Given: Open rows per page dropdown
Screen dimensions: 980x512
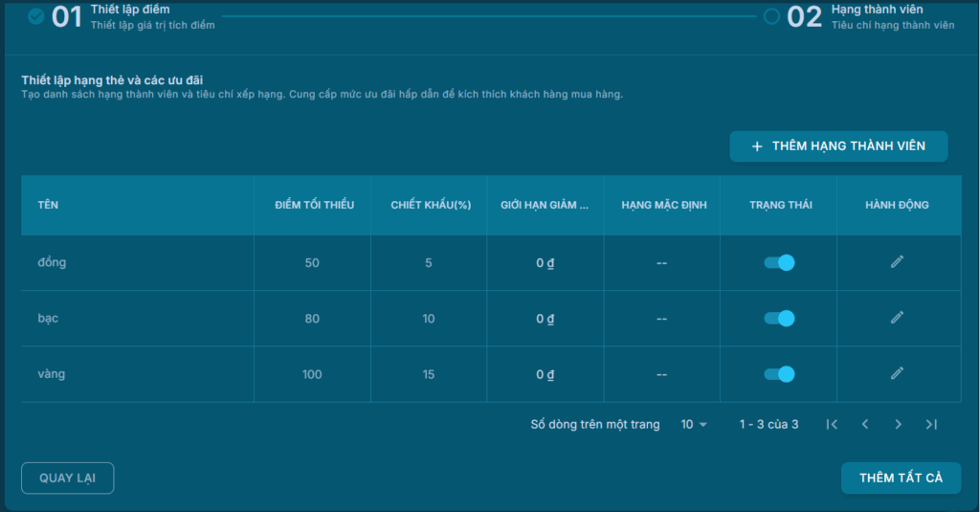Looking at the screenshot, I should 694,424.
